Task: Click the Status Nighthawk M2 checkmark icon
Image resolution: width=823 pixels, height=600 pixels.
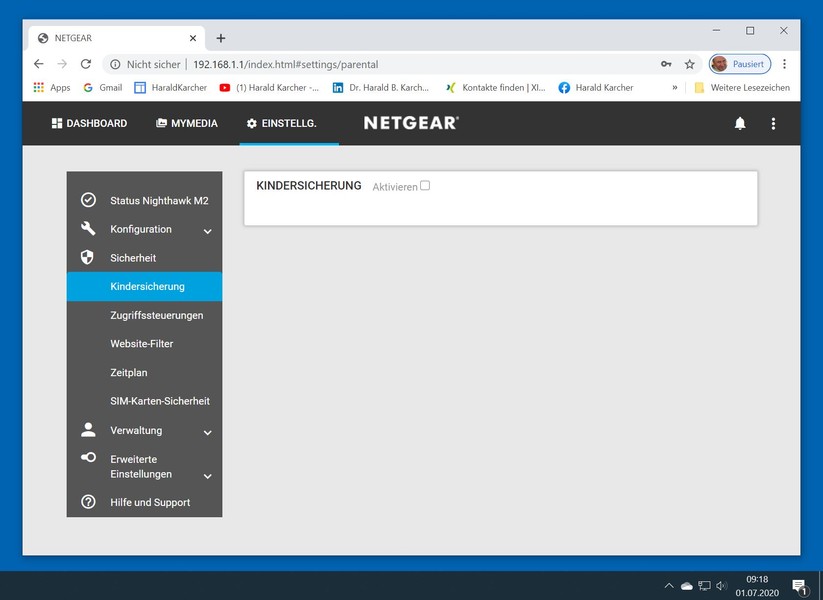Action: (x=88, y=200)
